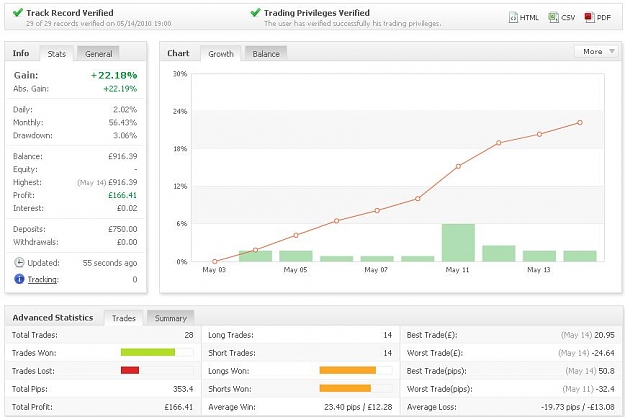The image size is (625, 417).
Task: Open the Summary statistics tab
Action: click(171, 318)
